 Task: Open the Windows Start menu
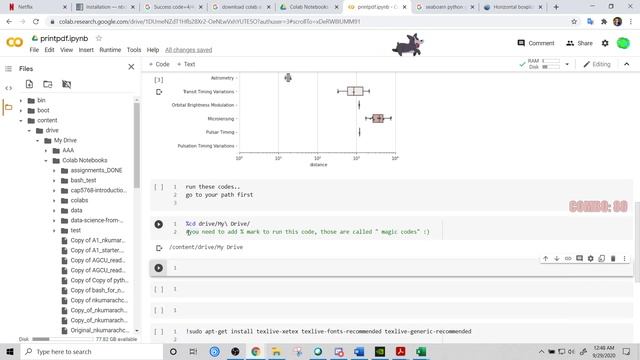10,351
